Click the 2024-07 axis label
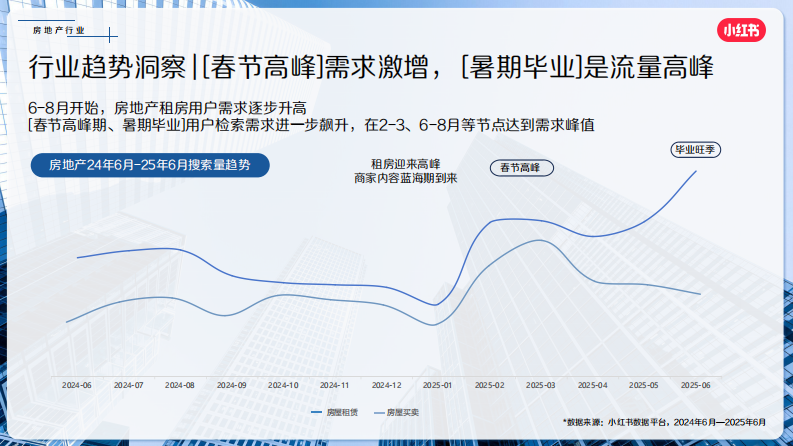The height and width of the screenshot is (446, 793). tap(128, 385)
